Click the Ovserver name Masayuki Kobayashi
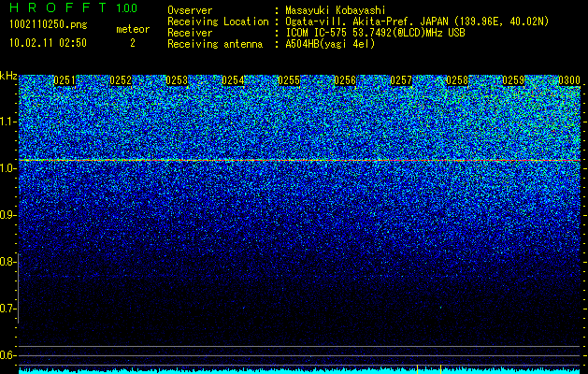The width and height of the screenshot is (588, 374). [336, 10]
